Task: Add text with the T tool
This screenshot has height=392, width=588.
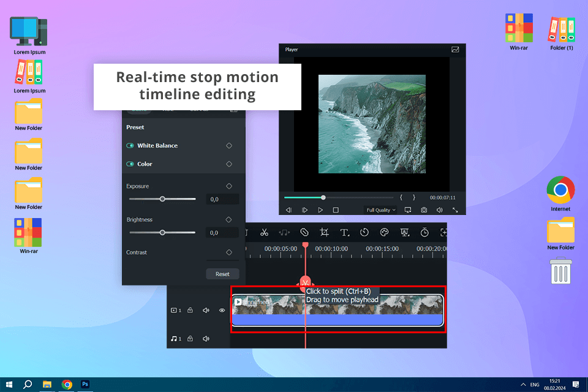Action: pos(345,233)
